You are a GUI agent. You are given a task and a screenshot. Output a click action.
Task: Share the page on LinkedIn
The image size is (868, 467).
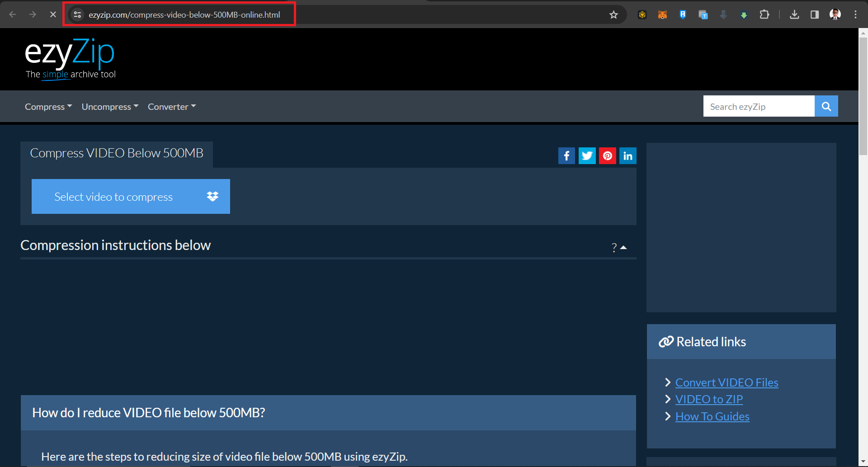click(627, 156)
